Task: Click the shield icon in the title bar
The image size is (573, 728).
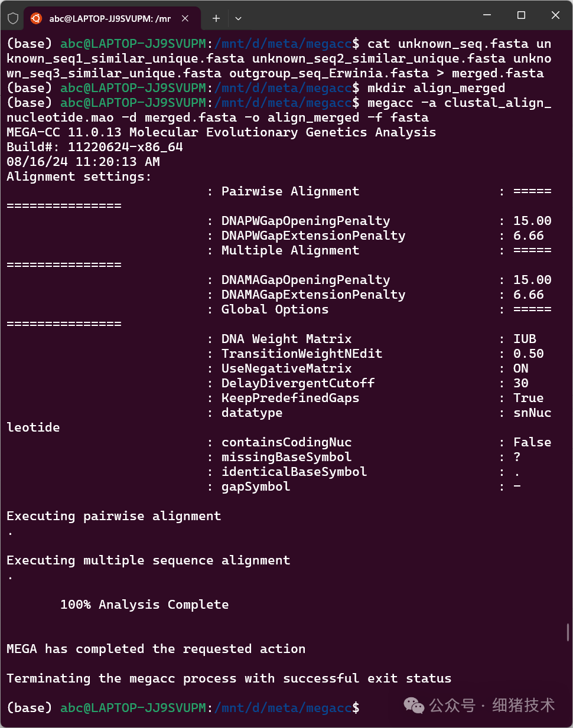Action: coord(13,18)
